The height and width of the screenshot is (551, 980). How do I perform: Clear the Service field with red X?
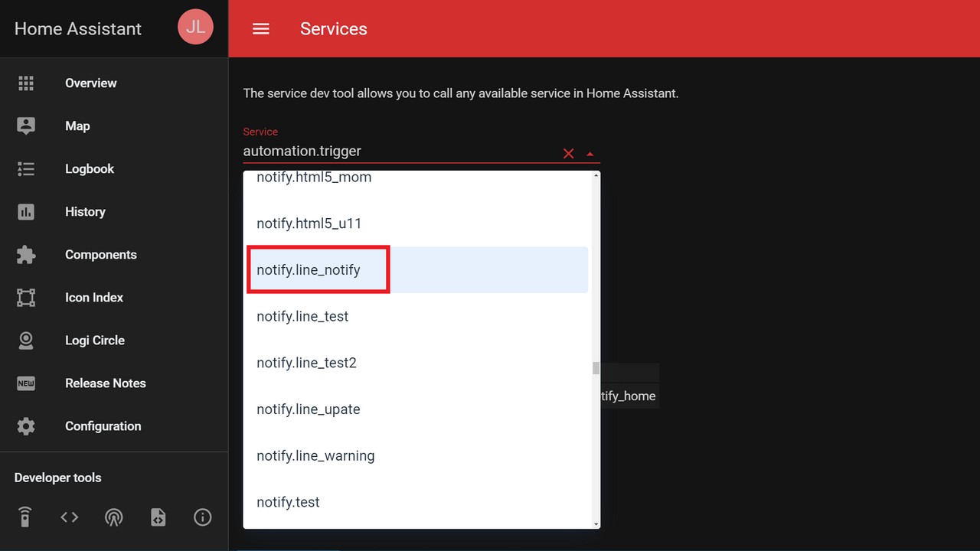pos(569,154)
